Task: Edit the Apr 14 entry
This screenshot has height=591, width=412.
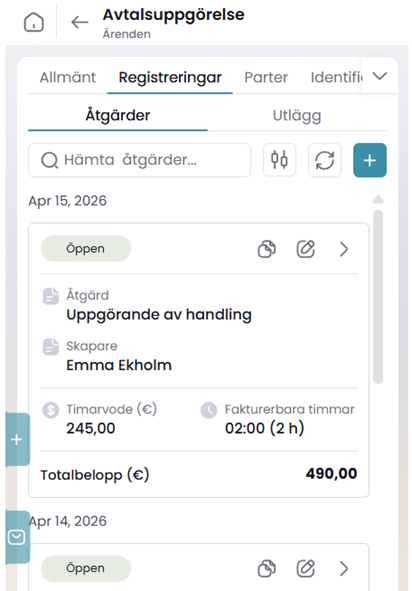Action: coord(305,568)
